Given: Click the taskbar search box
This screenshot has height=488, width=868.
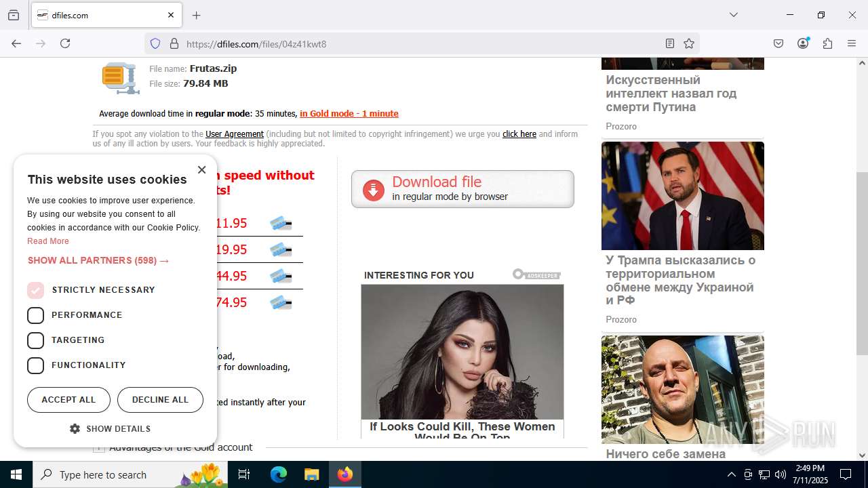Looking at the screenshot, I should pyautogui.click(x=131, y=474).
